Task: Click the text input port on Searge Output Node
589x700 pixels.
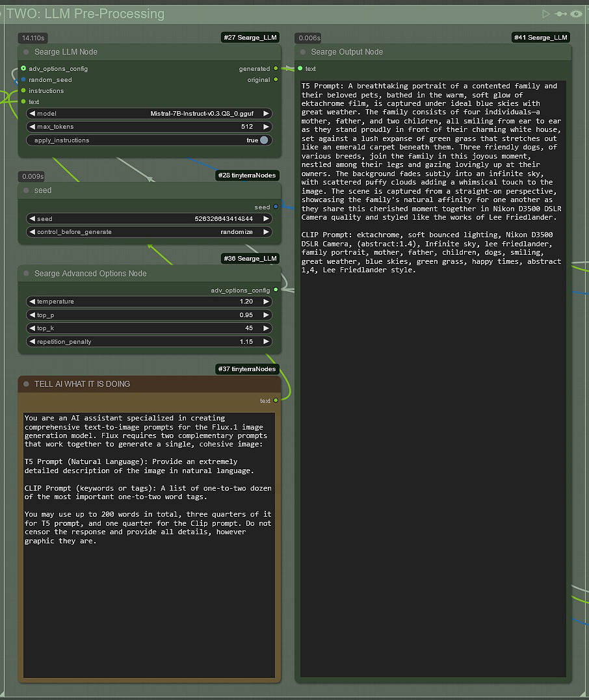Action: [300, 68]
